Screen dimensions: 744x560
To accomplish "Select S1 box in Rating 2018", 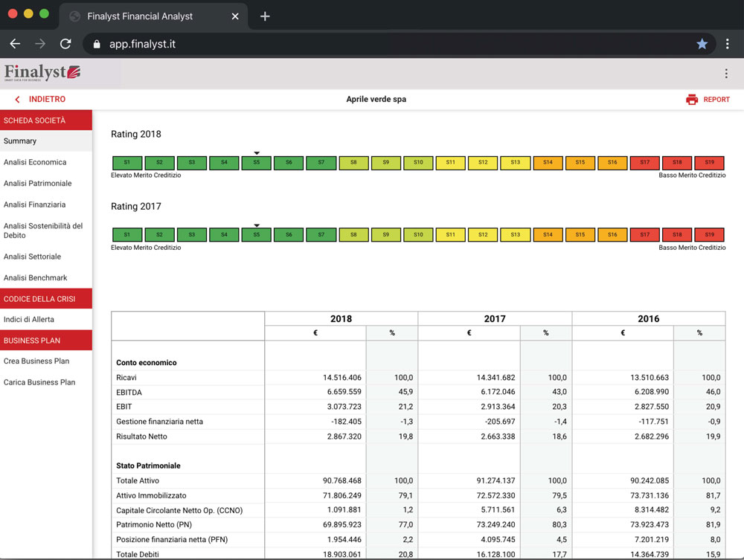I will (127, 162).
